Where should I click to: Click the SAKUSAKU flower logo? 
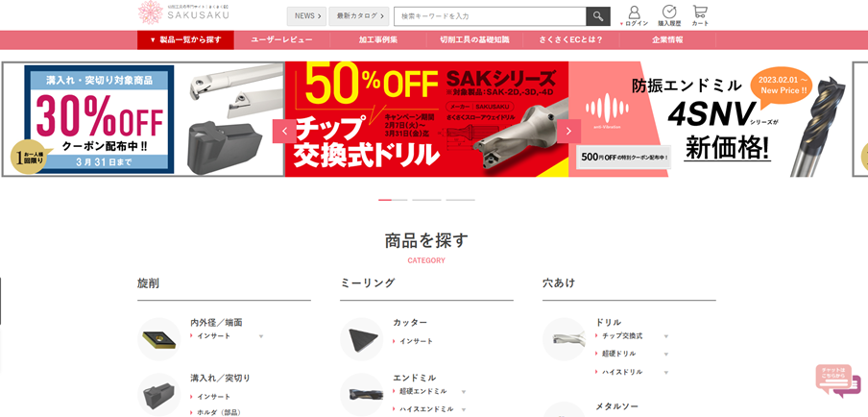150,12
